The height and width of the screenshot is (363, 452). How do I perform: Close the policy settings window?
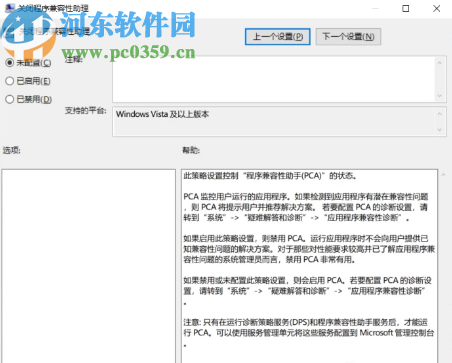(x=437, y=8)
